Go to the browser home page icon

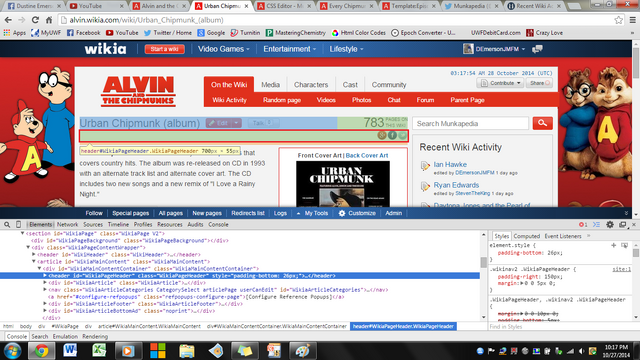[49, 20]
